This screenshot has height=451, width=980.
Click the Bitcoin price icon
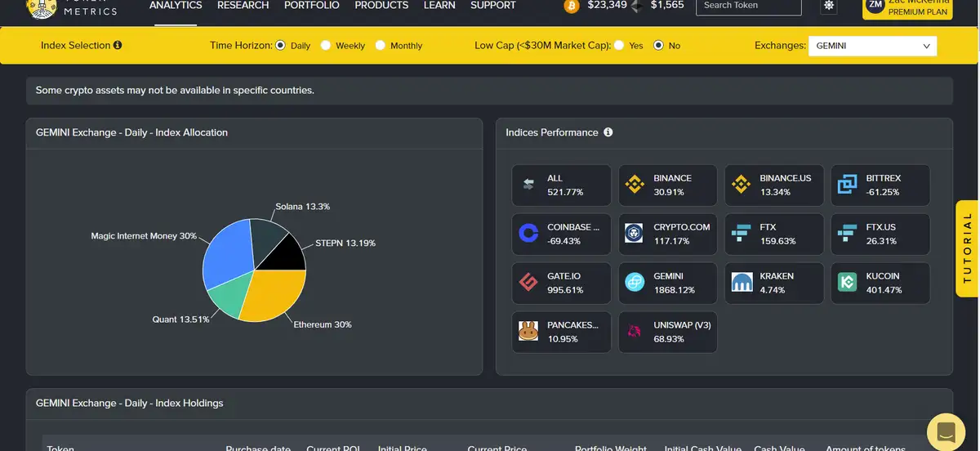[x=572, y=6]
